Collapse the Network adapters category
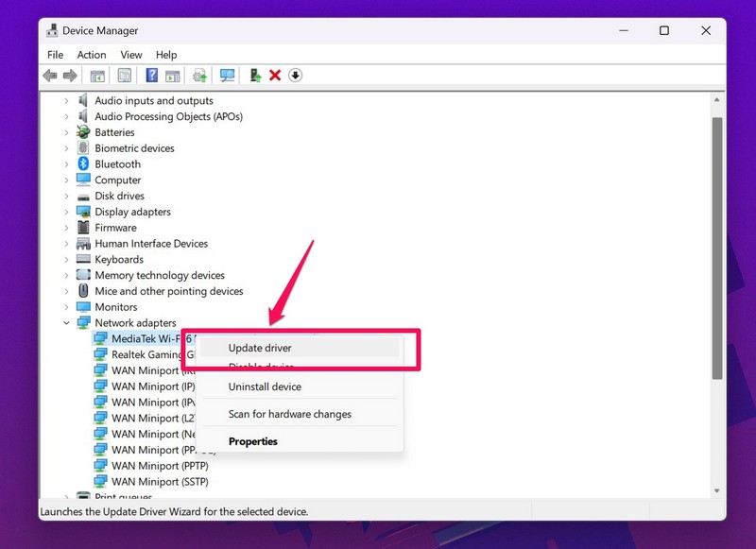Viewport: 756px width, 549px height. 66,323
